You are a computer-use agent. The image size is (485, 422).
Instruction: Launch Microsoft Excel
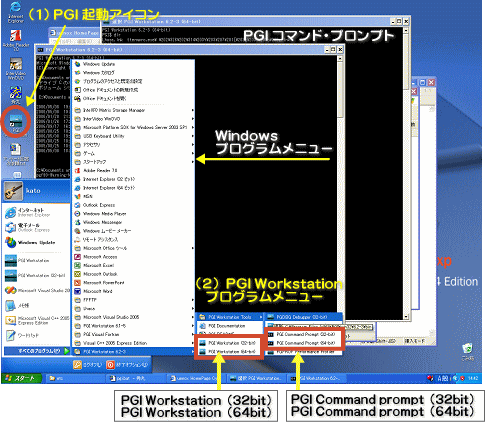click(x=133, y=265)
